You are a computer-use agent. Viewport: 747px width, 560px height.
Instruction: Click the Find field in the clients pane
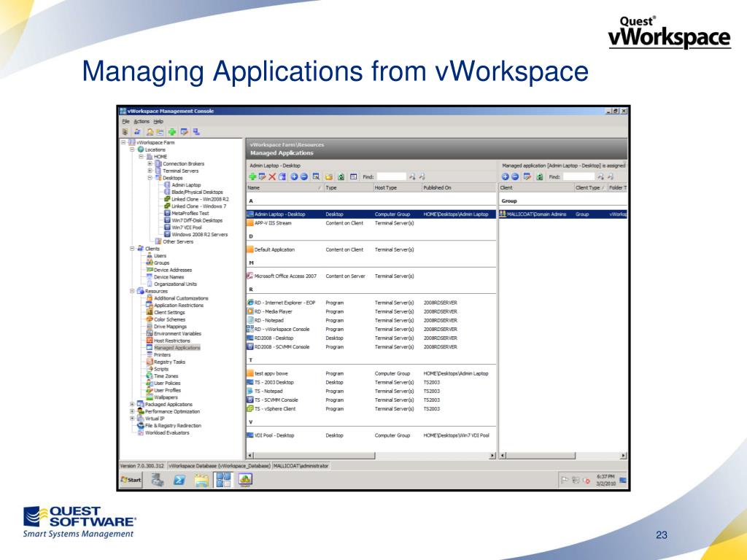(578, 176)
